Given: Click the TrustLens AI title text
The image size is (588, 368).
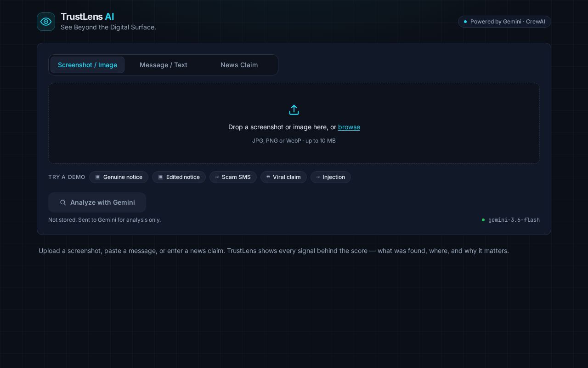Looking at the screenshot, I should (x=87, y=17).
